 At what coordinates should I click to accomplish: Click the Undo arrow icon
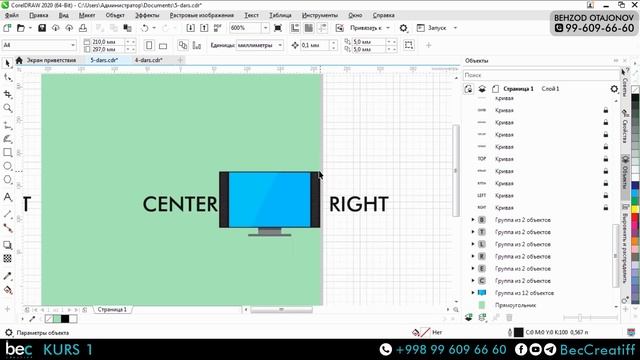[144, 28]
